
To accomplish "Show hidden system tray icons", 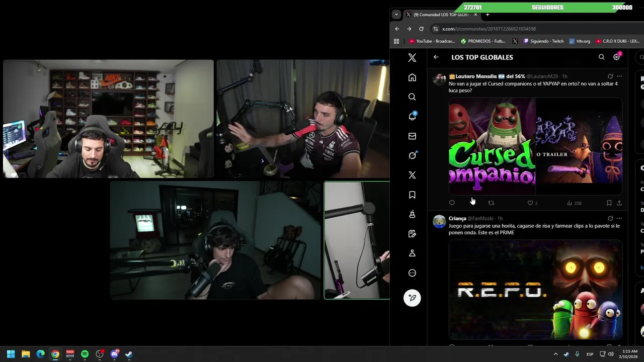I will pyautogui.click(x=555, y=354).
